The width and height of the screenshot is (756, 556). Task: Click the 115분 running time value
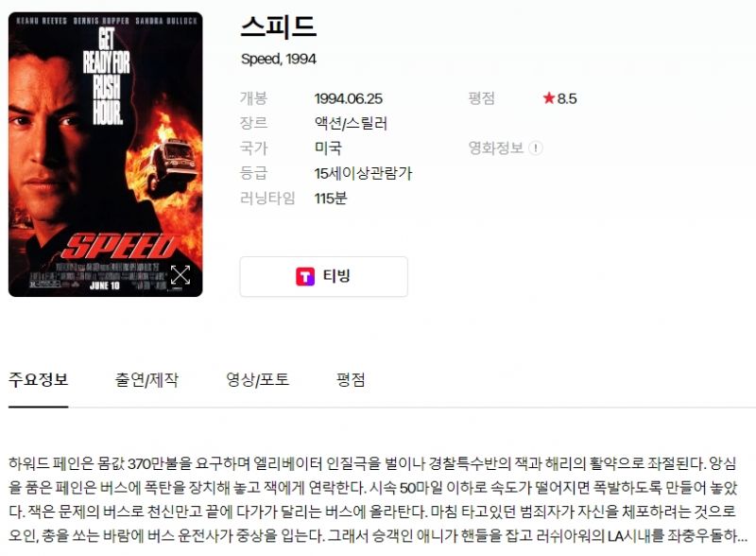tap(330, 198)
